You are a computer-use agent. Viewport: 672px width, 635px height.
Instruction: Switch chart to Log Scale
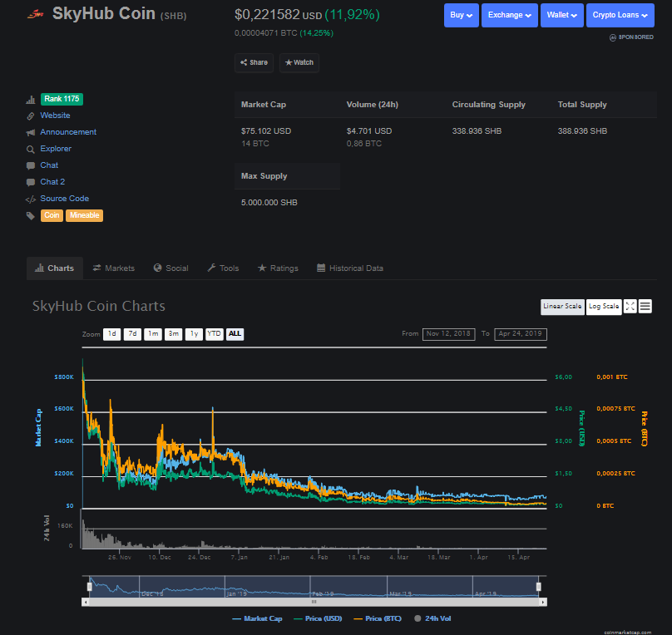604,307
